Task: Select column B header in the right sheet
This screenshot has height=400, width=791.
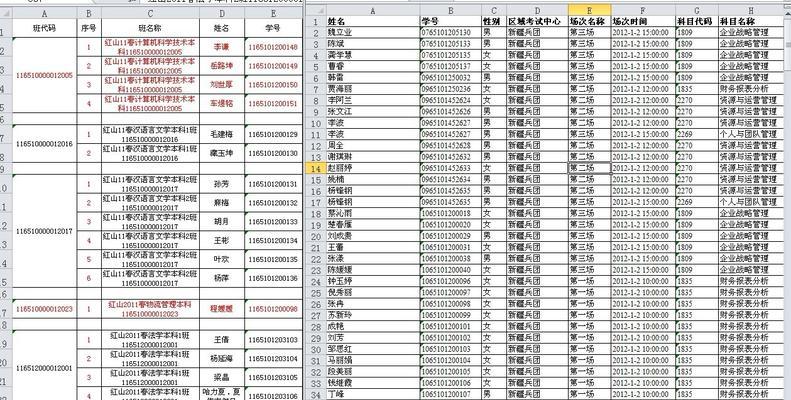Action: (x=450, y=11)
